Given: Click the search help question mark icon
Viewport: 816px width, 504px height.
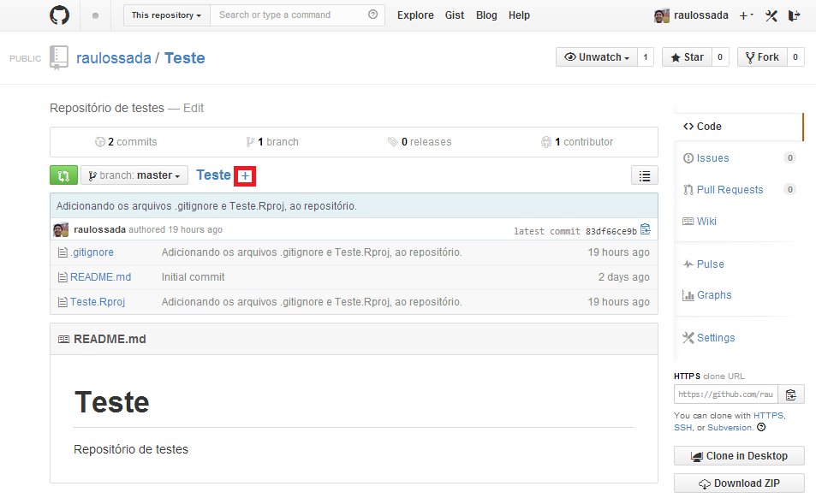Looking at the screenshot, I should pos(372,15).
